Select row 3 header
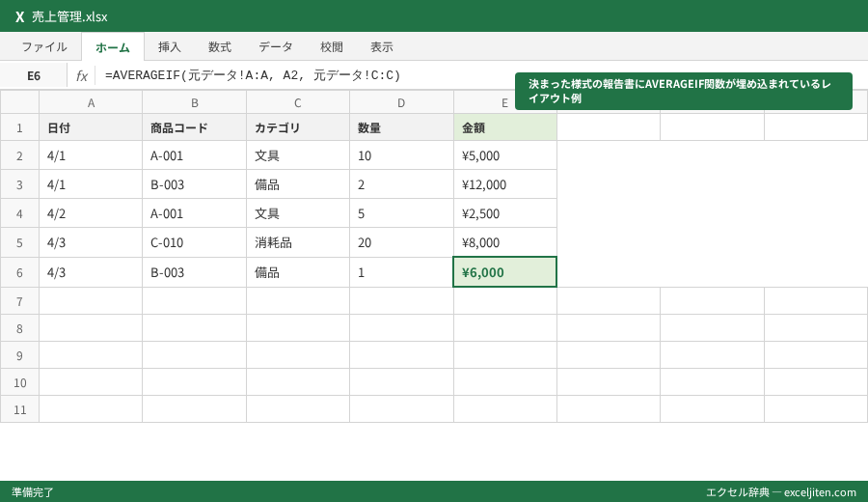868x502 pixels. click(x=19, y=184)
